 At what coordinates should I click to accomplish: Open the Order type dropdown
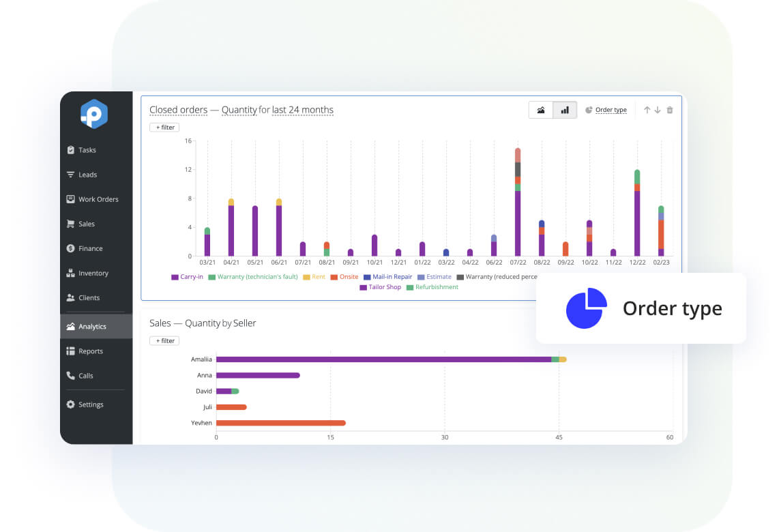coord(610,109)
